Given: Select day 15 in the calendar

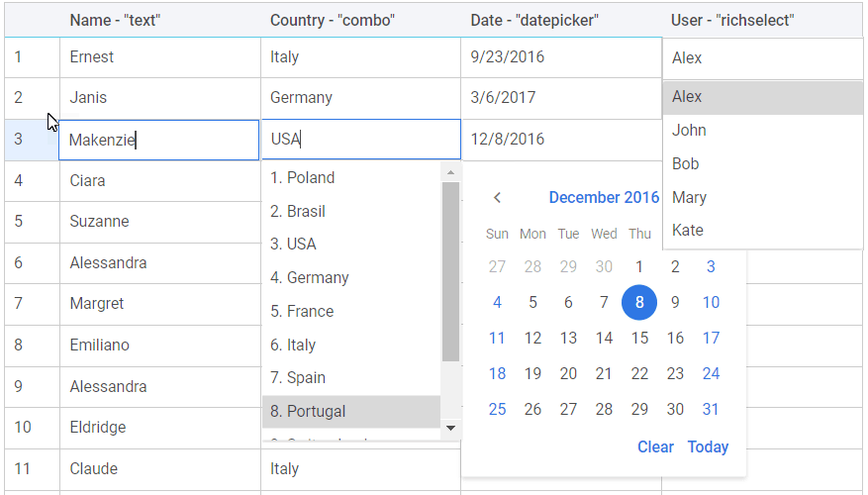Looking at the screenshot, I should point(639,339).
